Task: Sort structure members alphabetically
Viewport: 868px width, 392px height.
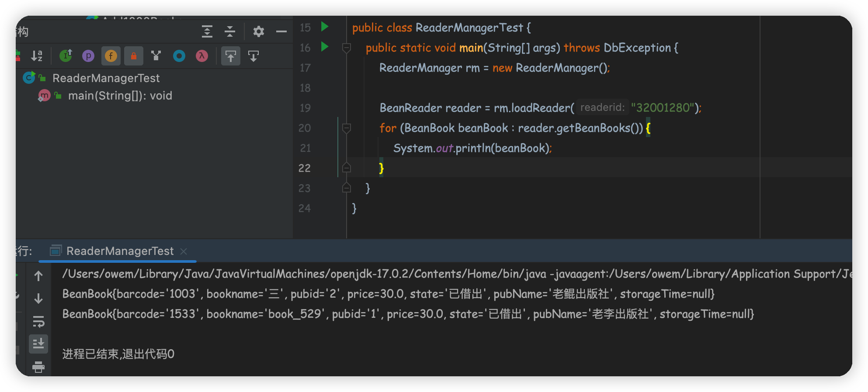Action: click(x=37, y=56)
